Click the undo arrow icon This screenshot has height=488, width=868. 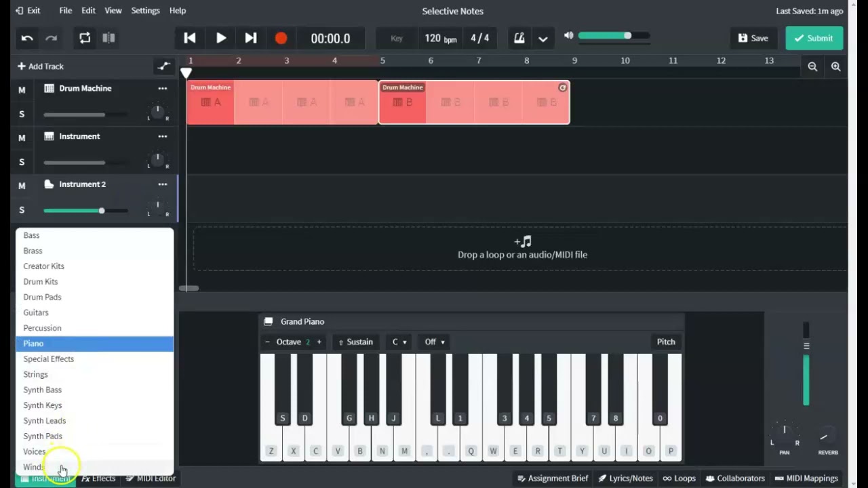pyautogui.click(x=27, y=39)
